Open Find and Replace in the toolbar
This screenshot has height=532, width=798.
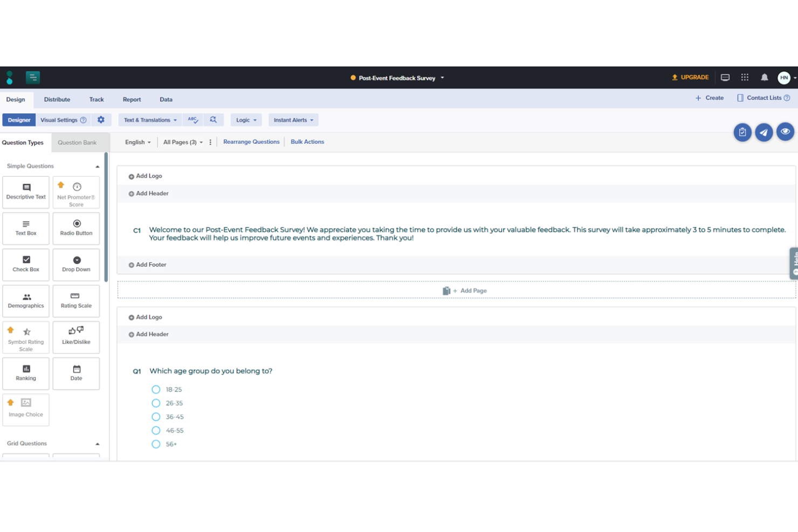(x=214, y=120)
